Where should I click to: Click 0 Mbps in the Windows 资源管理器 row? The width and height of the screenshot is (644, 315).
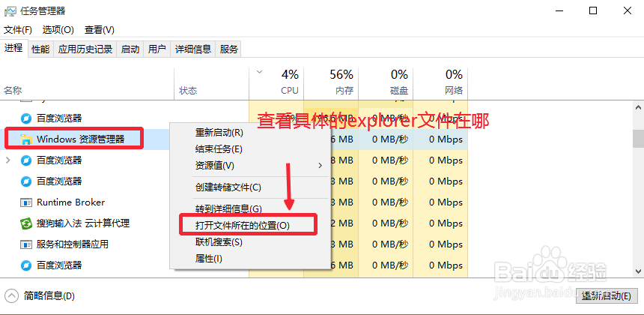point(446,139)
